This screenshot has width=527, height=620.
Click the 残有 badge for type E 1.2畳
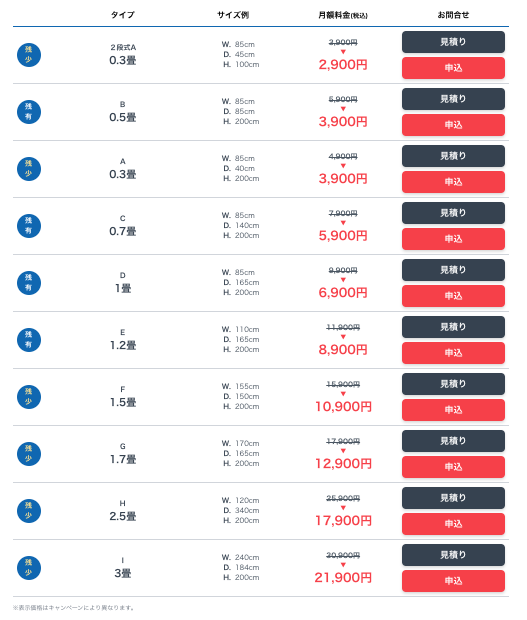29,340
